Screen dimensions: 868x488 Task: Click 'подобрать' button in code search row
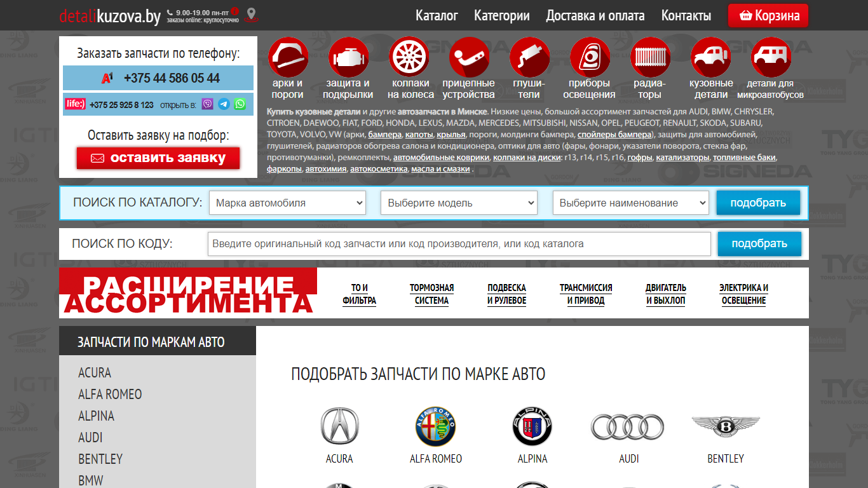[759, 243]
